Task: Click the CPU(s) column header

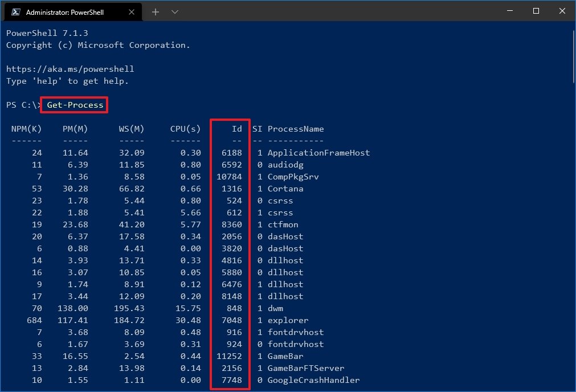Action: (x=186, y=129)
